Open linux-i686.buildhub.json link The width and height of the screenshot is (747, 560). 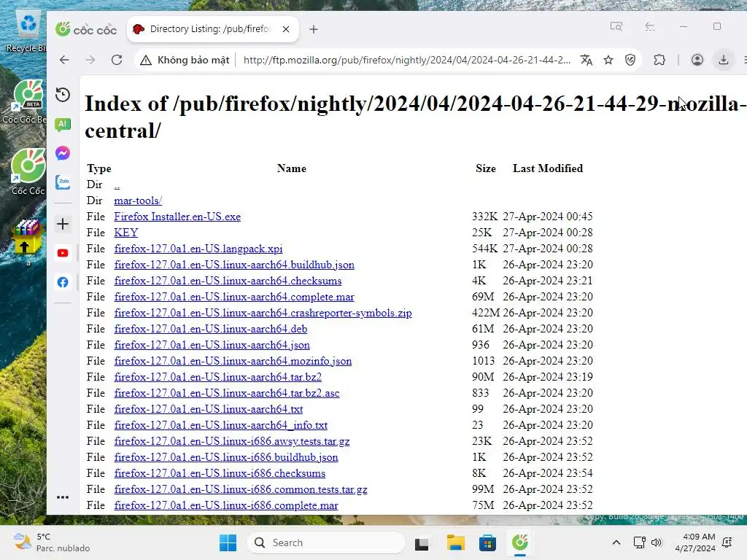(226, 457)
